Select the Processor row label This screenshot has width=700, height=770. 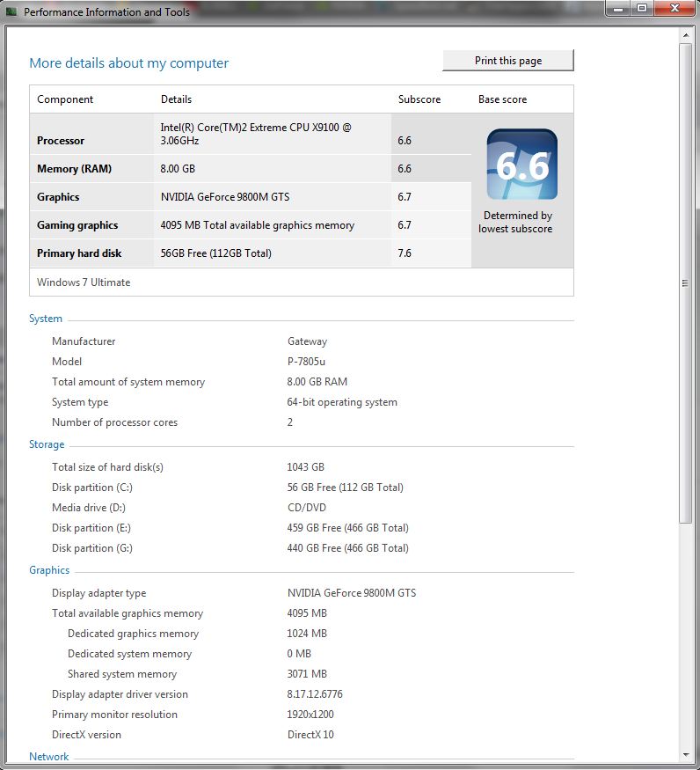click(61, 141)
